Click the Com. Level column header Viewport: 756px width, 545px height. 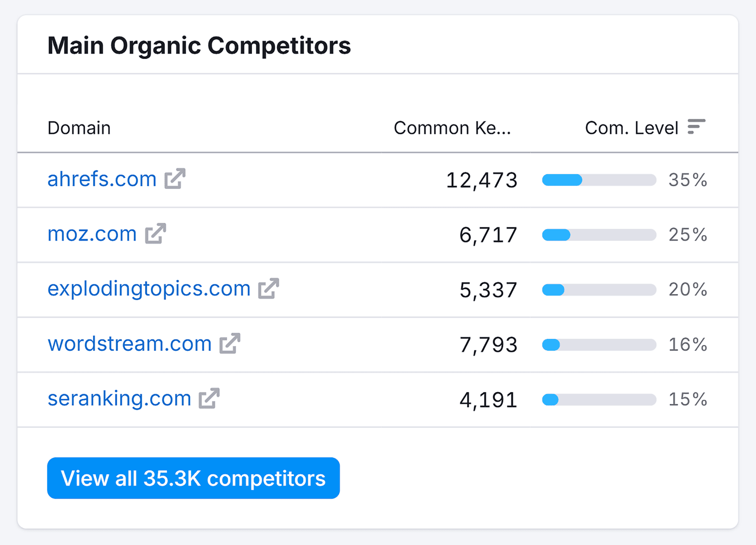(x=632, y=127)
